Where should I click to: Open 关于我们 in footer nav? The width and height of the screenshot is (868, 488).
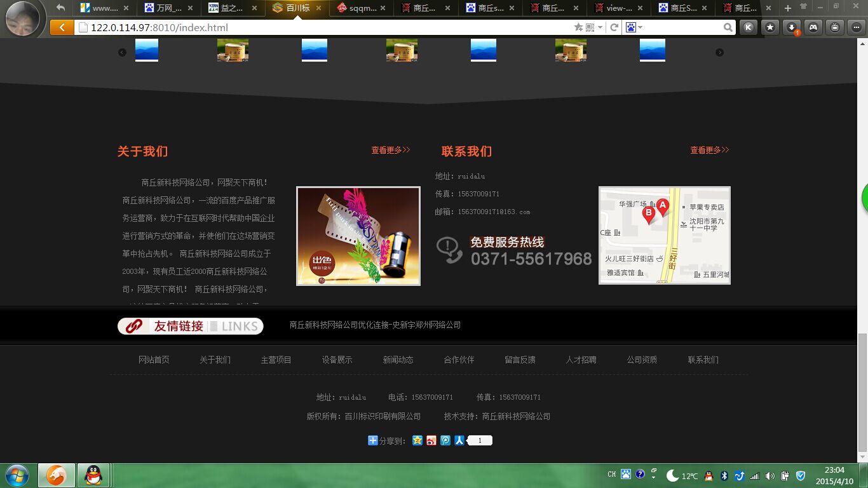click(x=215, y=360)
